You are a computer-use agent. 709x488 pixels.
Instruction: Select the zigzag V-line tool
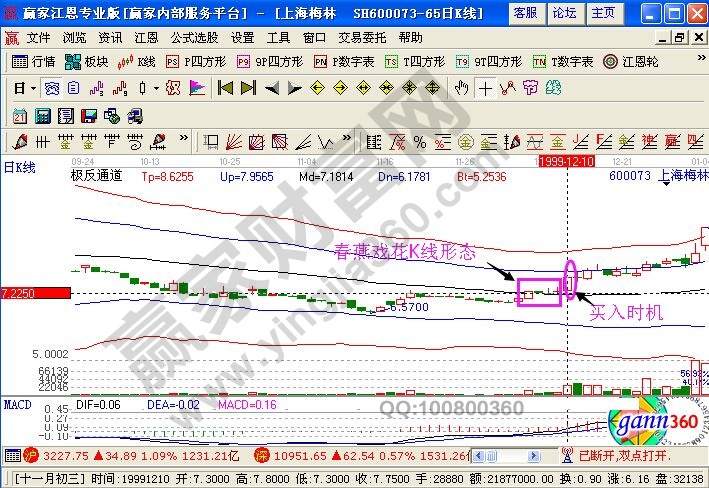point(326,142)
